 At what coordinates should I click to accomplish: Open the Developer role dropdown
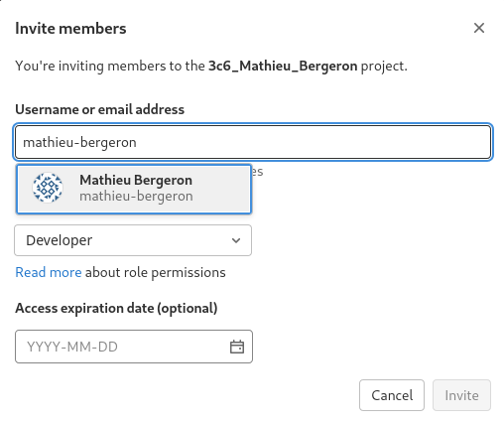pos(133,240)
